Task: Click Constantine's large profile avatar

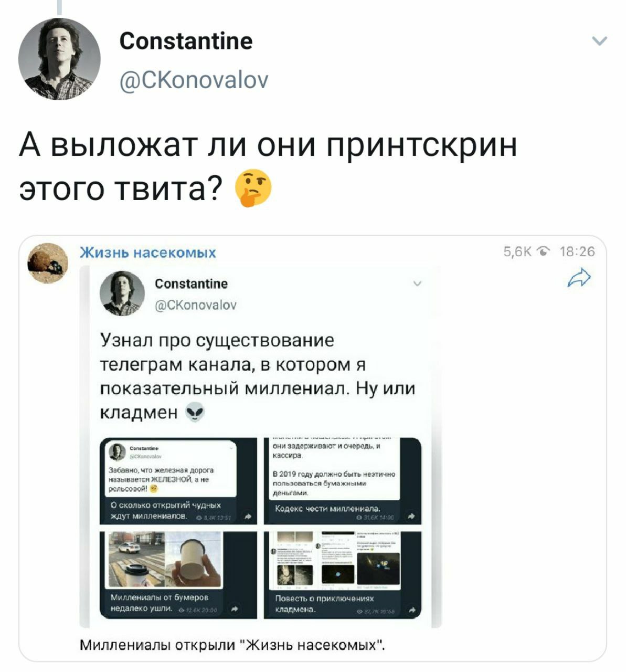Action: [59, 59]
